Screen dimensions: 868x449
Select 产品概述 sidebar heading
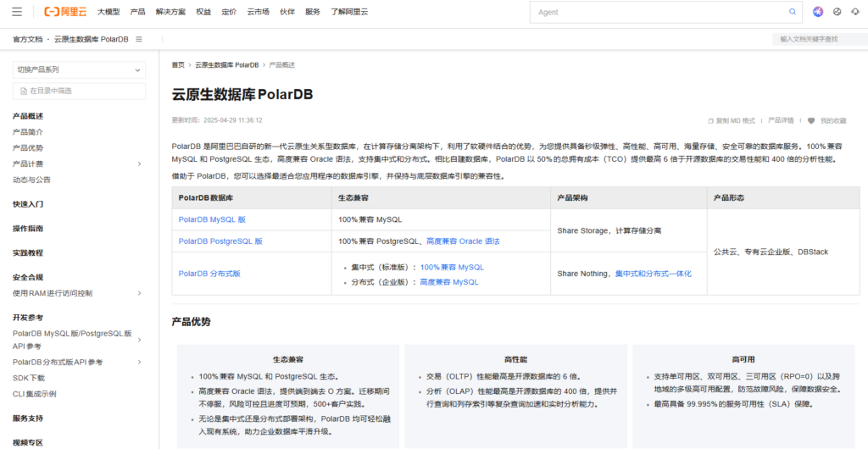(x=28, y=116)
